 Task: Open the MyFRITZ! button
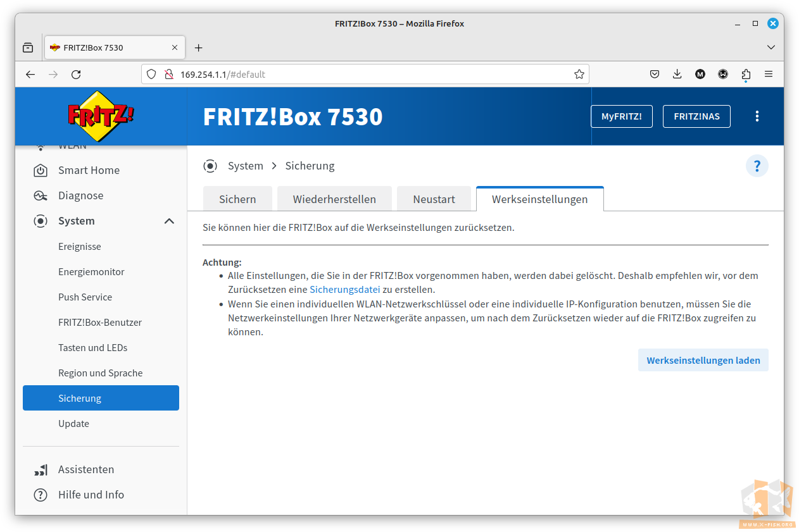point(621,116)
